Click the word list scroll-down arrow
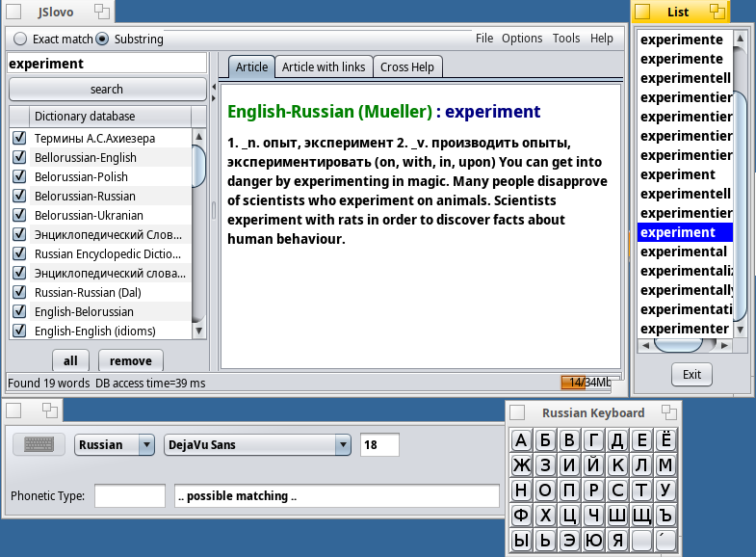Screen dimensions: 756x557 [x=740, y=330]
